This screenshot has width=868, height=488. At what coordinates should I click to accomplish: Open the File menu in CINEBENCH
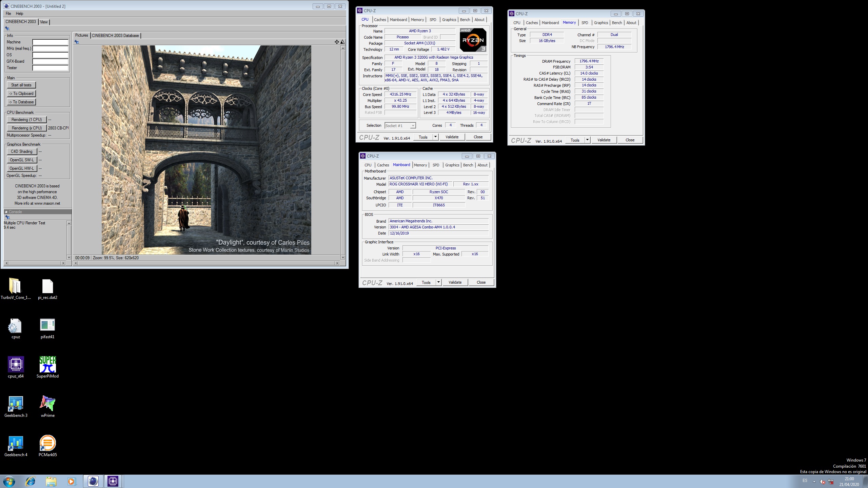point(8,14)
